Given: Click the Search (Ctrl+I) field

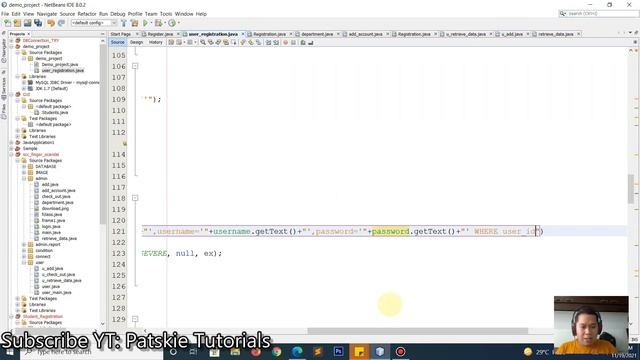Looking at the screenshot, I should click(598, 13).
